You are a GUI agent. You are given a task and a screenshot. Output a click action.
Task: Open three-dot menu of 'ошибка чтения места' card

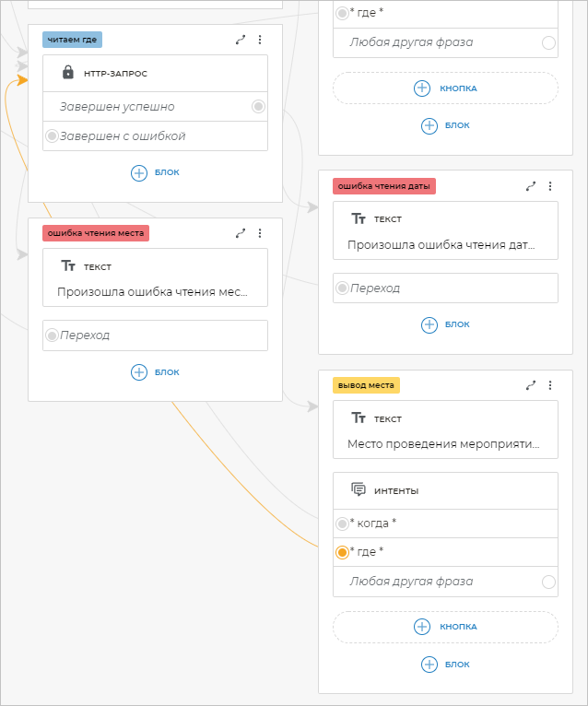coord(260,233)
